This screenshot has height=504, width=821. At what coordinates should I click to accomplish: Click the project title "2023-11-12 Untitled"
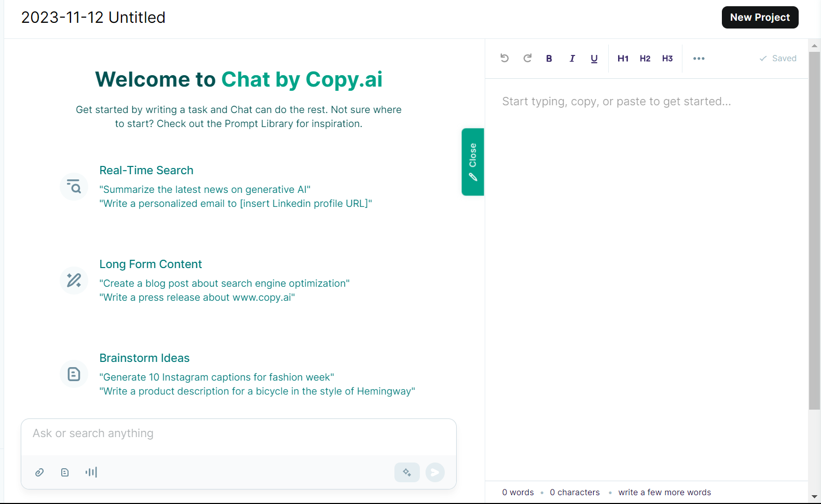[x=93, y=18]
